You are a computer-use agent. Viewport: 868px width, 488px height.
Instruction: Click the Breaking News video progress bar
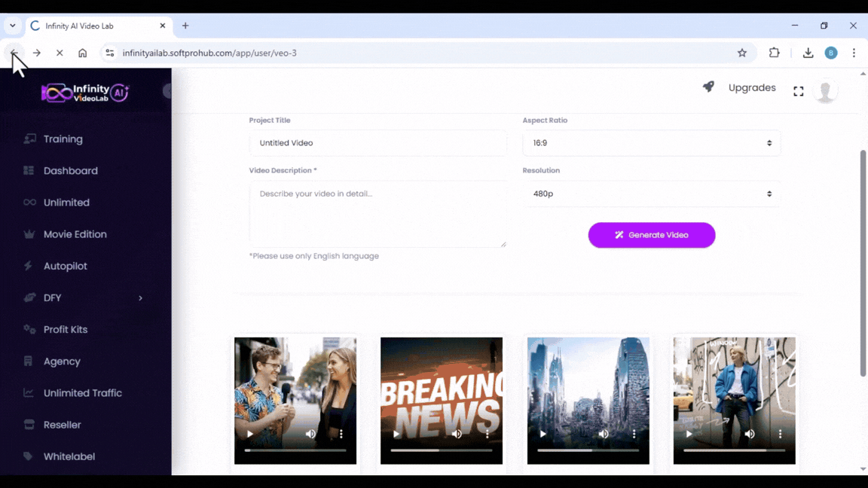pyautogui.click(x=441, y=450)
